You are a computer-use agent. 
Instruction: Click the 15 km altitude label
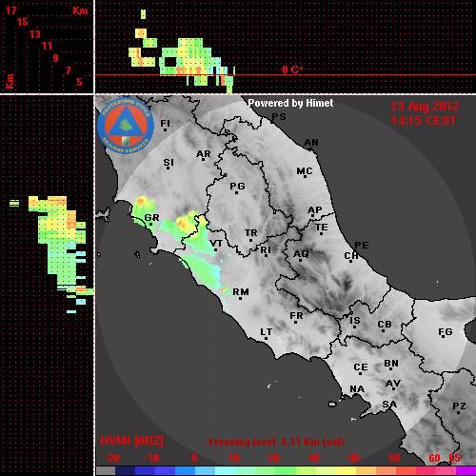pyautogui.click(x=23, y=22)
